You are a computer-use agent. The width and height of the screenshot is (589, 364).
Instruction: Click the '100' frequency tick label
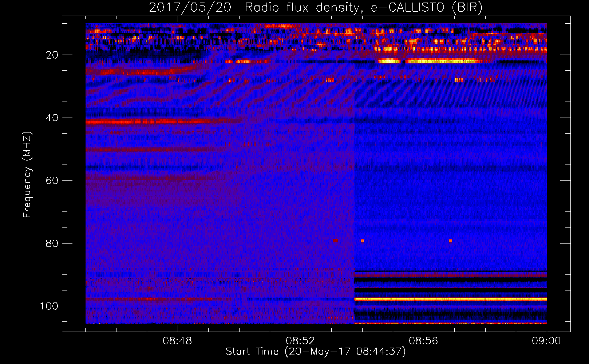(x=49, y=306)
